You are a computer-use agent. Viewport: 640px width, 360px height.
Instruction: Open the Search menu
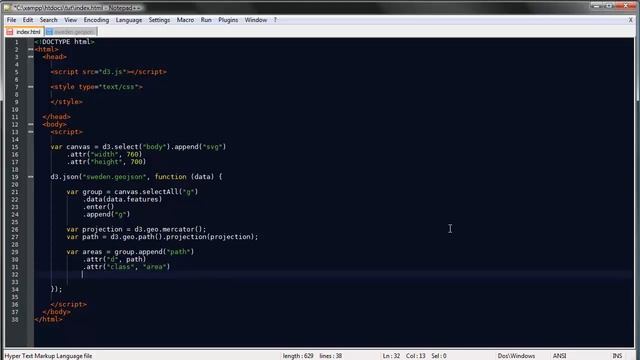[x=49, y=20]
